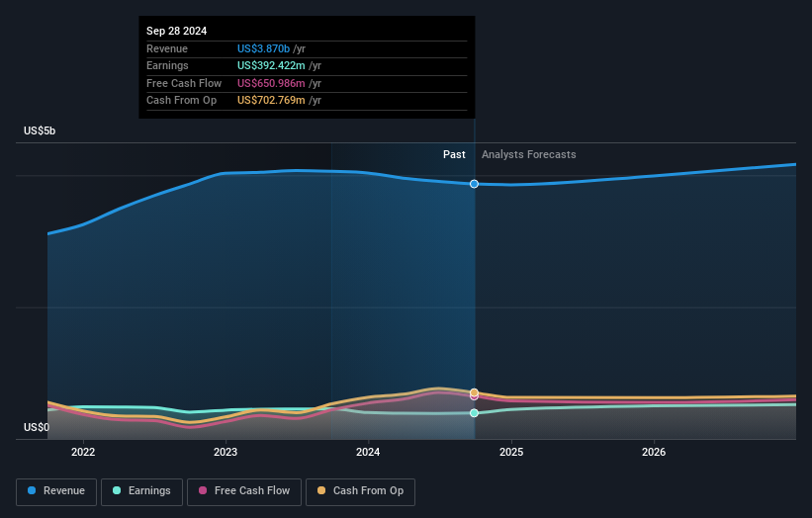The image size is (812, 518).
Task: Click the Earnings row label in tooltip
Action: click(167, 65)
